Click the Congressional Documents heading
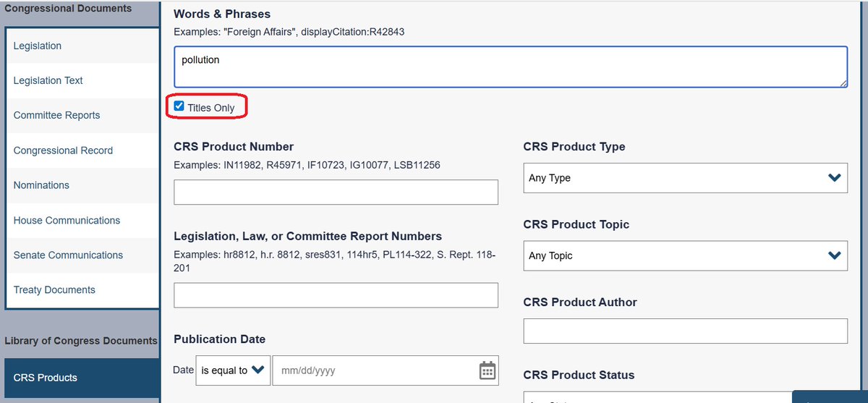 [x=68, y=8]
